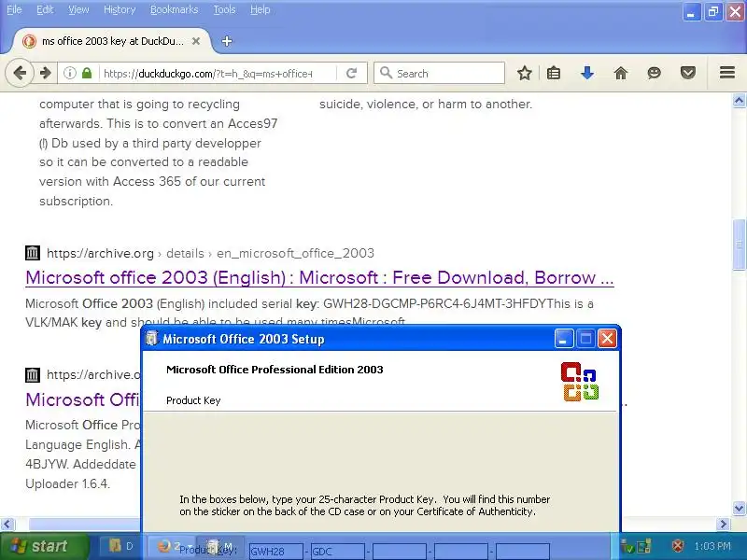Go back using the browser back arrow
Viewport: 747px width, 560px height.
click(x=20, y=74)
